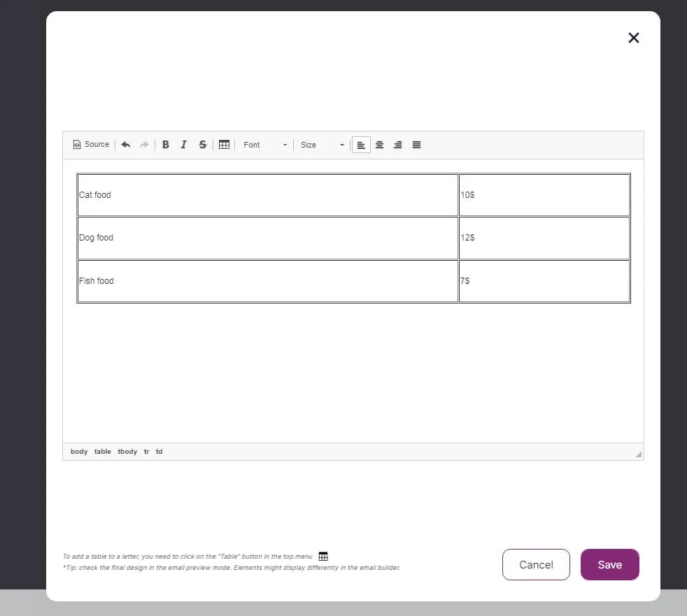687x616 pixels.
Task: Click the "Cat food" table cell
Action: click(x=268, y=195)
